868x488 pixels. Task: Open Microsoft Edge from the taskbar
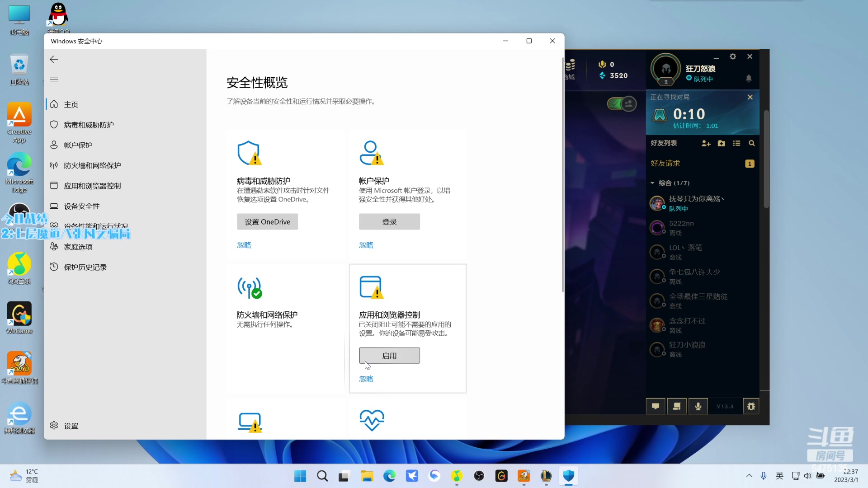point(389,476)
